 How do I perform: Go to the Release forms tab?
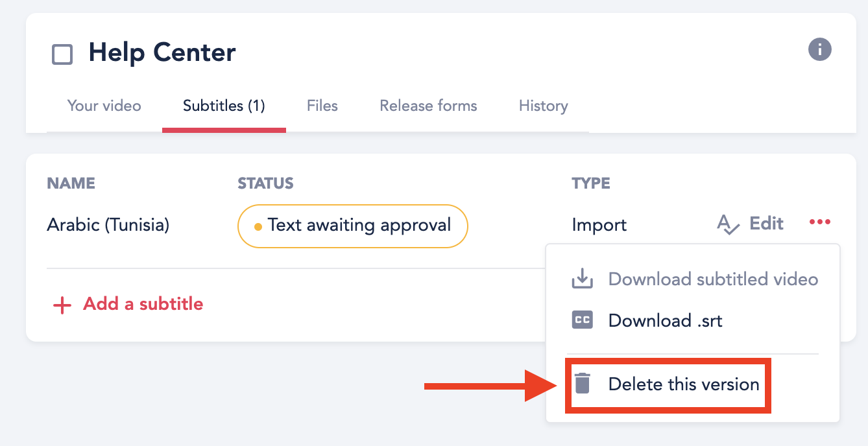pos(428,106)
